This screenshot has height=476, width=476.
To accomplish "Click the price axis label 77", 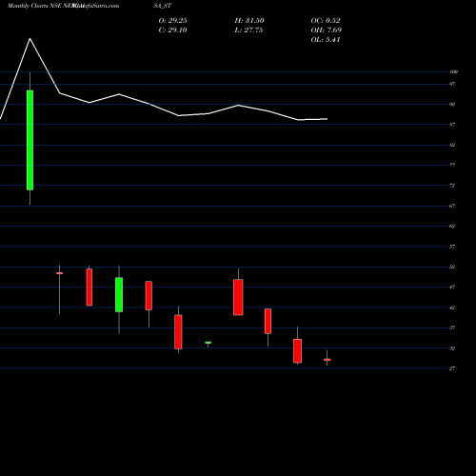I will tap(452, 166).
